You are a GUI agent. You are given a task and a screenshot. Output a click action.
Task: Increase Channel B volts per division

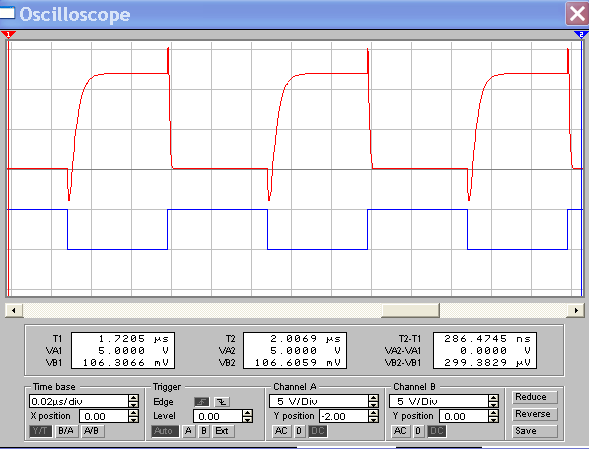494,398
